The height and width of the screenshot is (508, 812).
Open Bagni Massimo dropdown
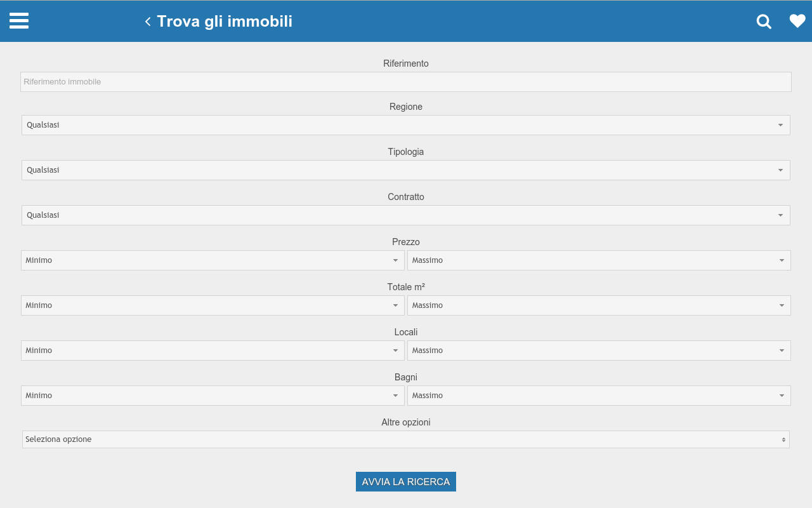(x=599, y=396)
